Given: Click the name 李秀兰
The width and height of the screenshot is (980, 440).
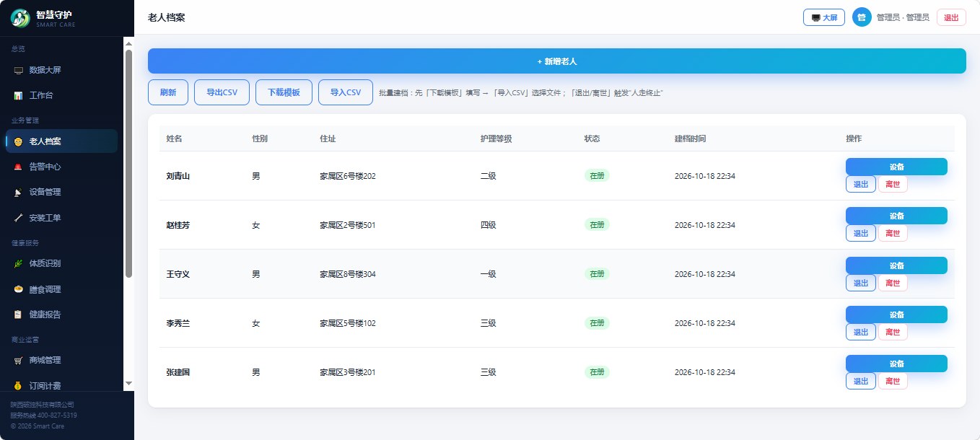Looking at the screenshot, I should [x=178, y=323].
